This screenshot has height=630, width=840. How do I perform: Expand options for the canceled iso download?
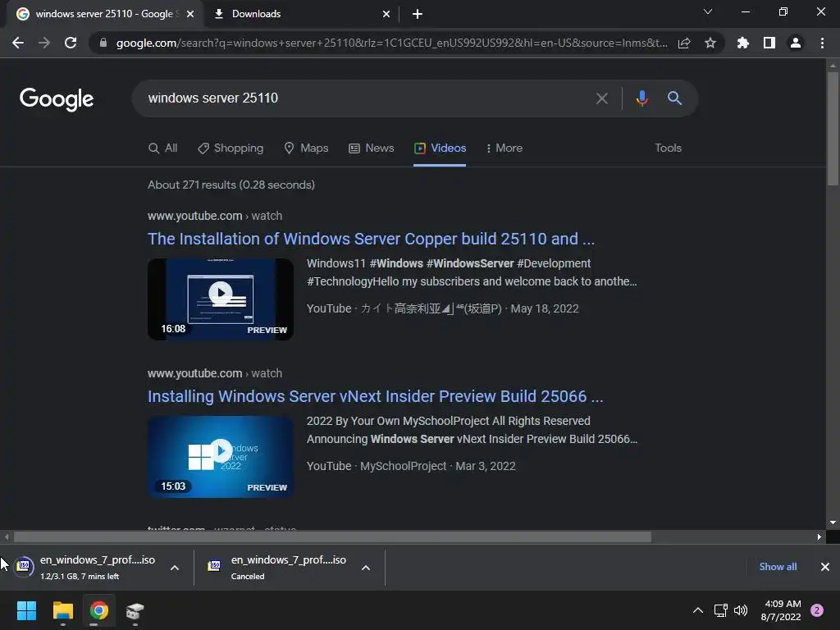click(x=366, y=568)
